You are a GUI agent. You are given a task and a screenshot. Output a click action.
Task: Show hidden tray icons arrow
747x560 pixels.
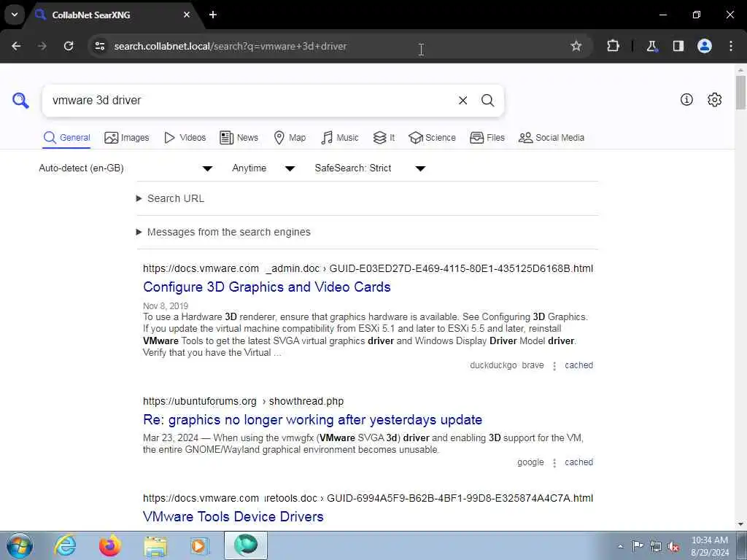(620, 547)
